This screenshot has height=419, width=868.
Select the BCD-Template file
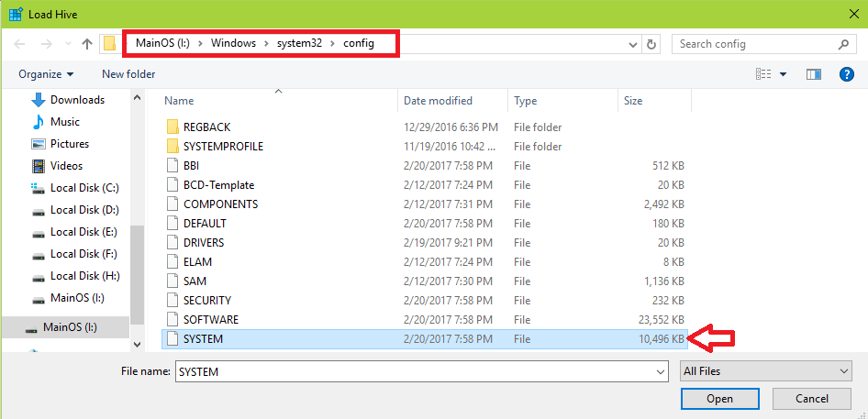click(425, 185)
